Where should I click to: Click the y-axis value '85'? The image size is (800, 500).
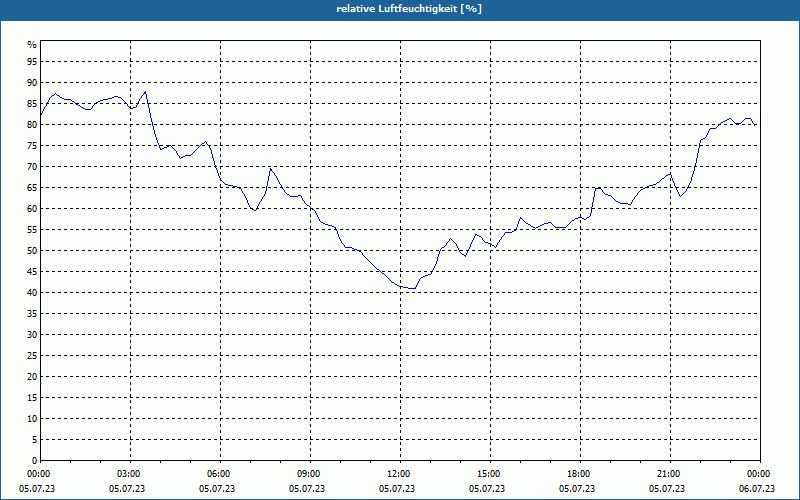point(32,104)
